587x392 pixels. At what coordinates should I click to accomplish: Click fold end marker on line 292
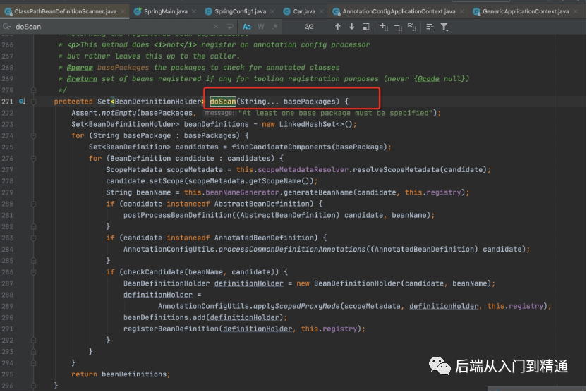pyautogui.click(x=33, y=341)
